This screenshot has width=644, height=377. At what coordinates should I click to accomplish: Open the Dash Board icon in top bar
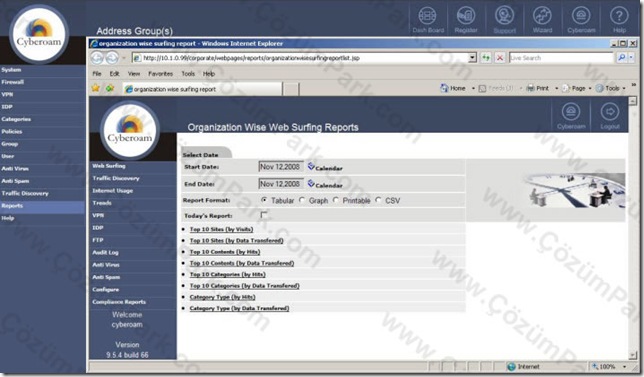428,16
